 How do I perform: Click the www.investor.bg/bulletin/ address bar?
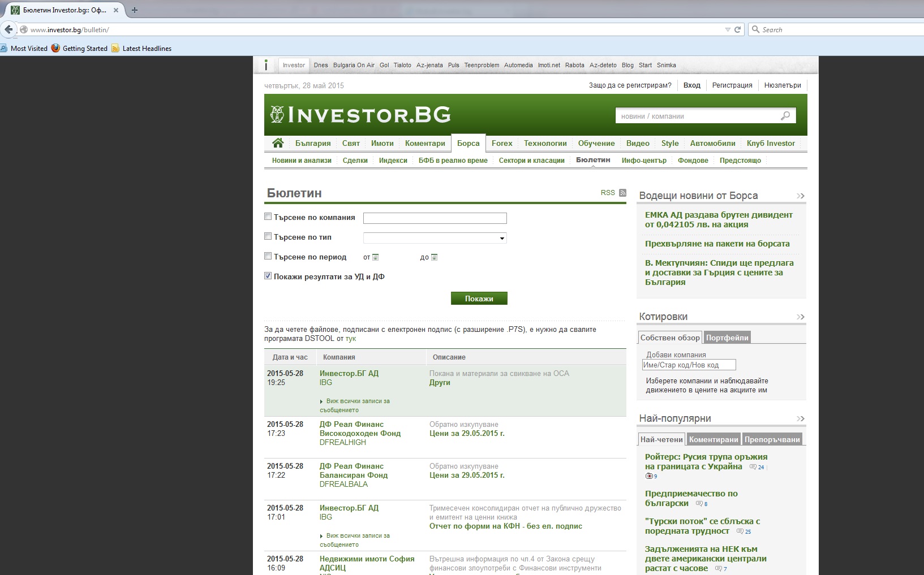(x=373, y=29)
